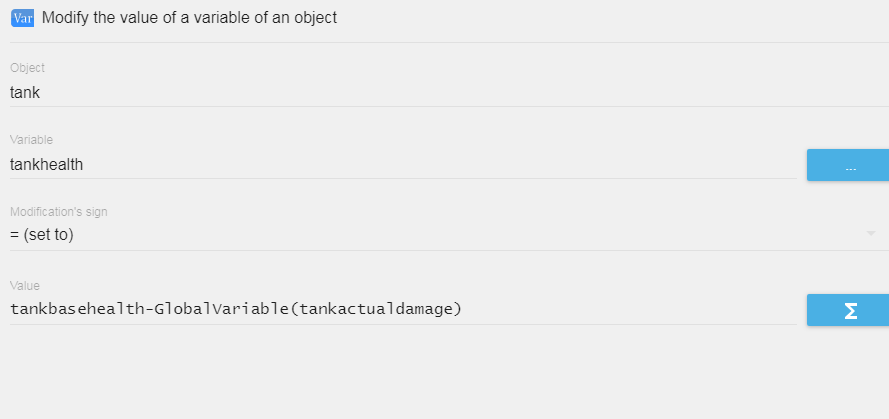Click into the Variable field containing tankhealth

[x=403, y=165]
